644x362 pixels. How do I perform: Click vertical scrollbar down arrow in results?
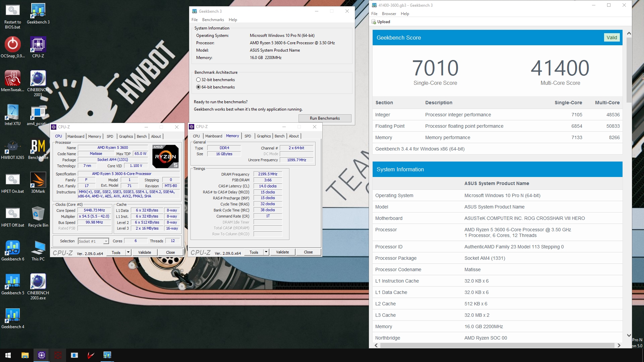(629, 335)
